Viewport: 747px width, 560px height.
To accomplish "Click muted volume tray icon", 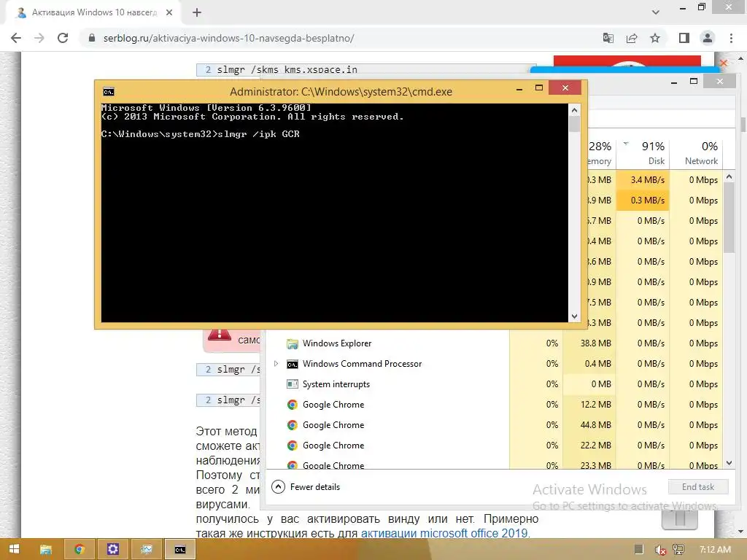I will pos(660,550).
